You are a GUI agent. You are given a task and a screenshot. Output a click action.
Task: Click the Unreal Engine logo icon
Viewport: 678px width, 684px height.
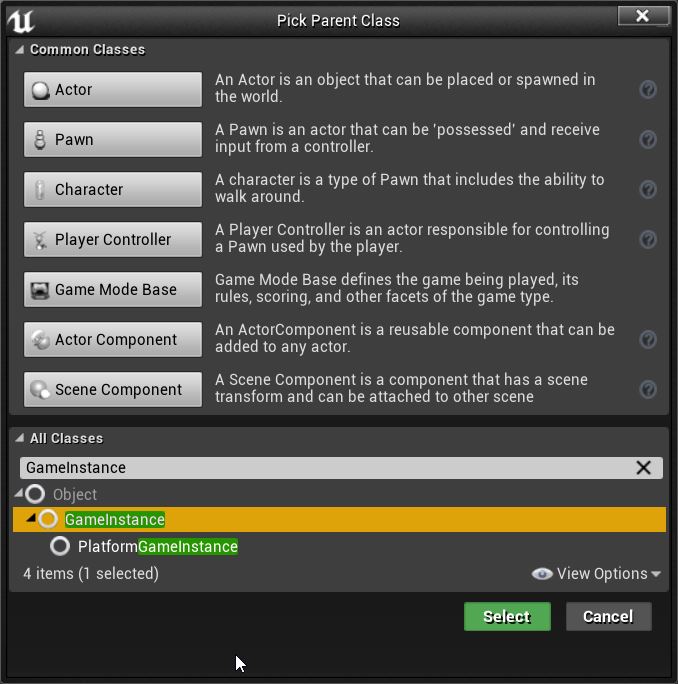[22, 19]
